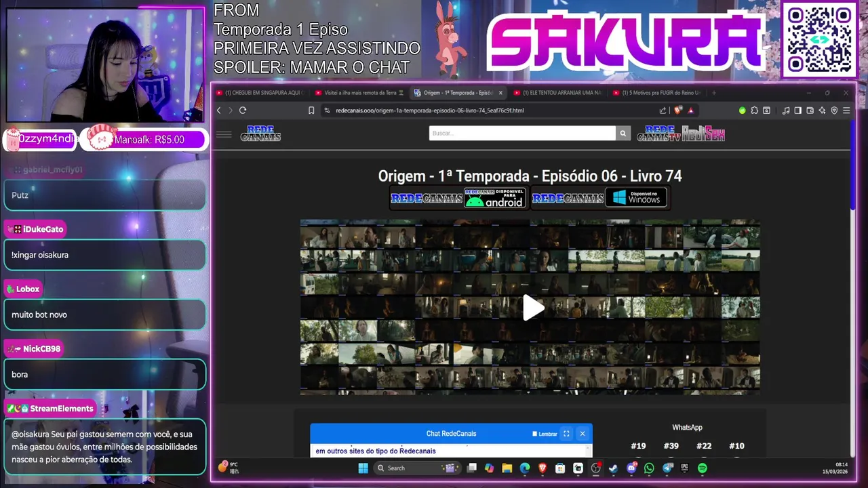Viewport: 868px width, 488px height.
Task: Open the browser hamburger menu
Action: point(846,110)
